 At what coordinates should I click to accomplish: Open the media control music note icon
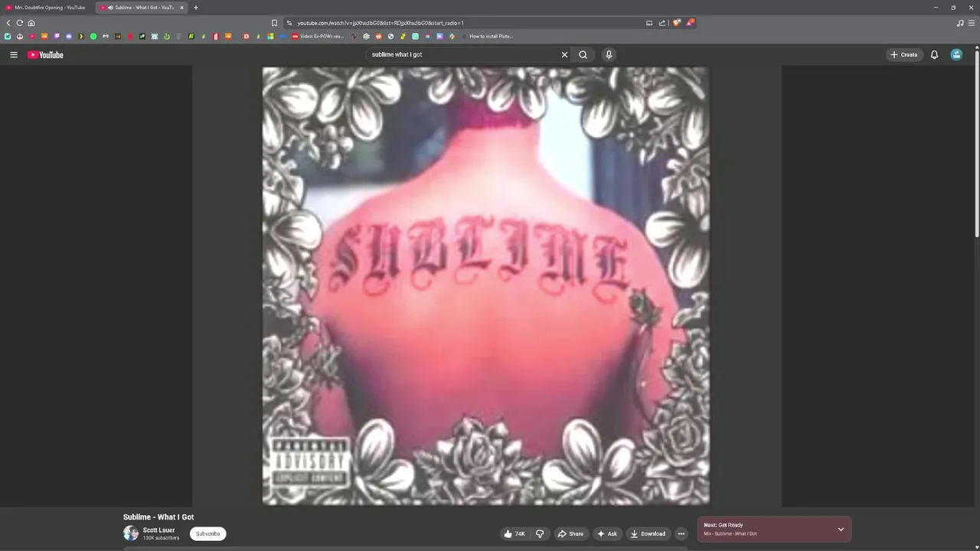click(x=960, y=23)
